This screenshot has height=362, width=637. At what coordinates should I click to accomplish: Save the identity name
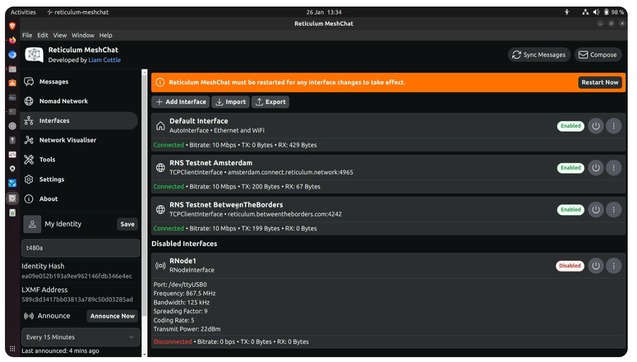127,224
